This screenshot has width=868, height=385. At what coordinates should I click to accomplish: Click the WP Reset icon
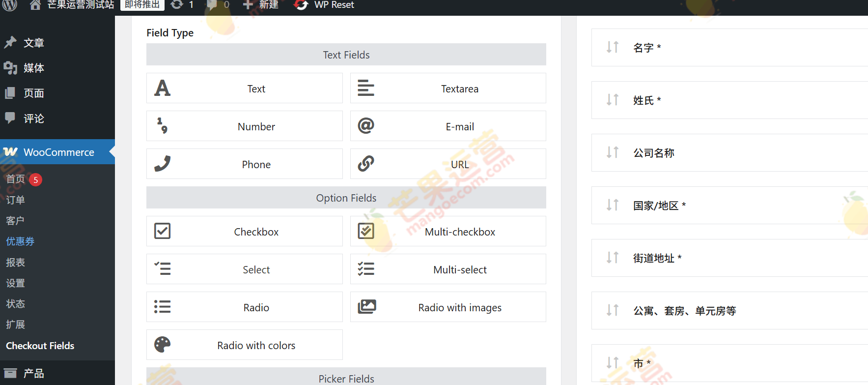(301, 4)
